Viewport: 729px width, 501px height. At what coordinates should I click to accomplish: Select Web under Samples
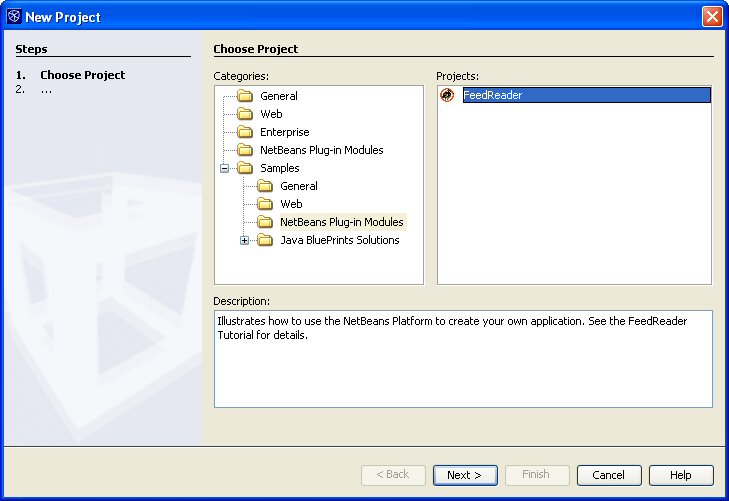point(291,204)
